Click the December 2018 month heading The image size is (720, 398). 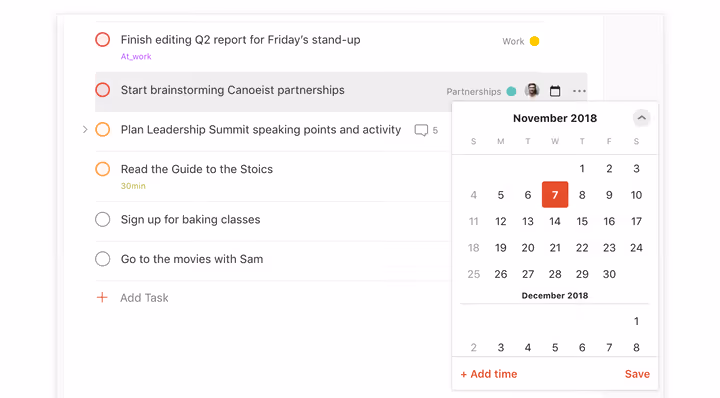click(x=555, y=296)
